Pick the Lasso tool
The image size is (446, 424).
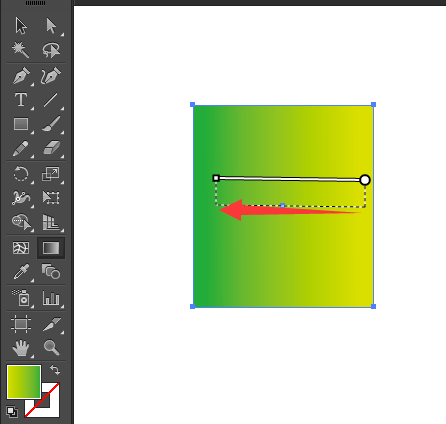pyautogui.click(x=51, y=50)
